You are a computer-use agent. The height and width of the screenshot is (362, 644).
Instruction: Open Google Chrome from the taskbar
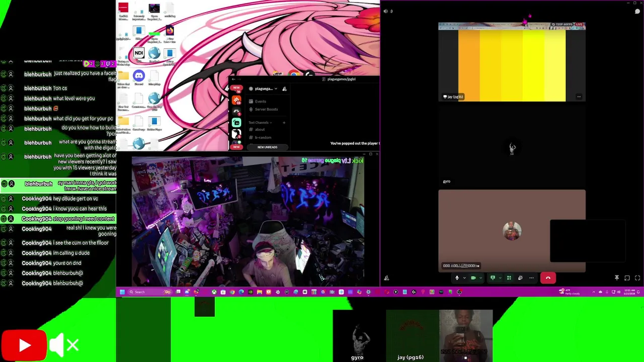coord(232,292)
